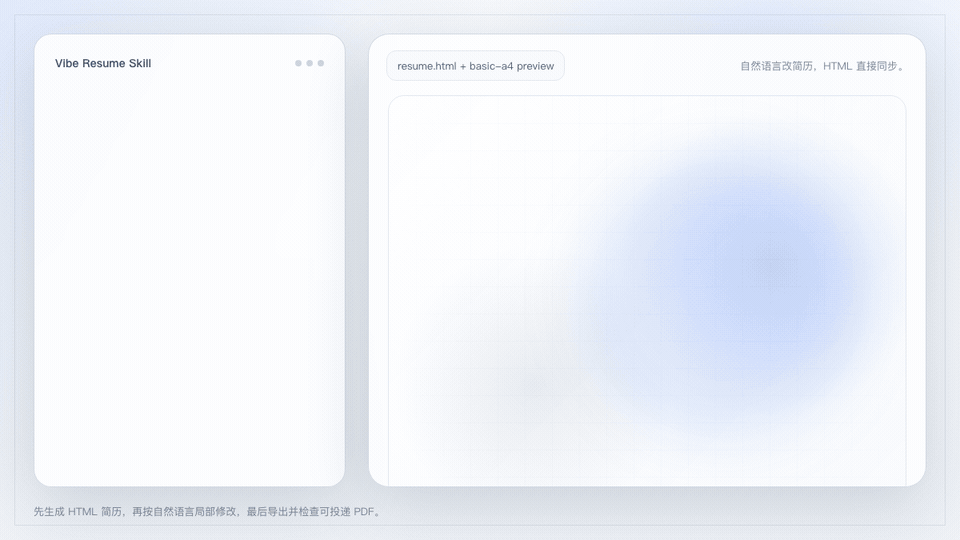Click the text 自然语言改简历，HTML 直接同步。
960x540 pixels.
click(823, 66)
